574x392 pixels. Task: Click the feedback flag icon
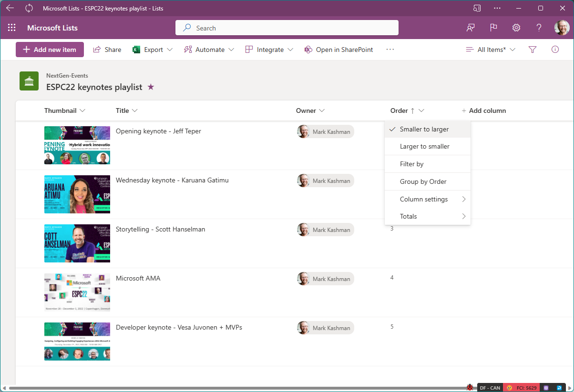[493, 28]
